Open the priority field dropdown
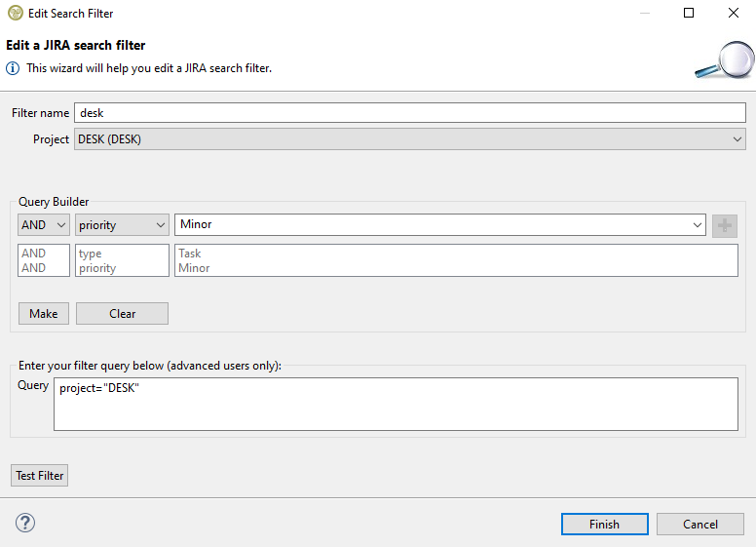Image resolution: width=756 pixels, height=547 pixels. 122,225
